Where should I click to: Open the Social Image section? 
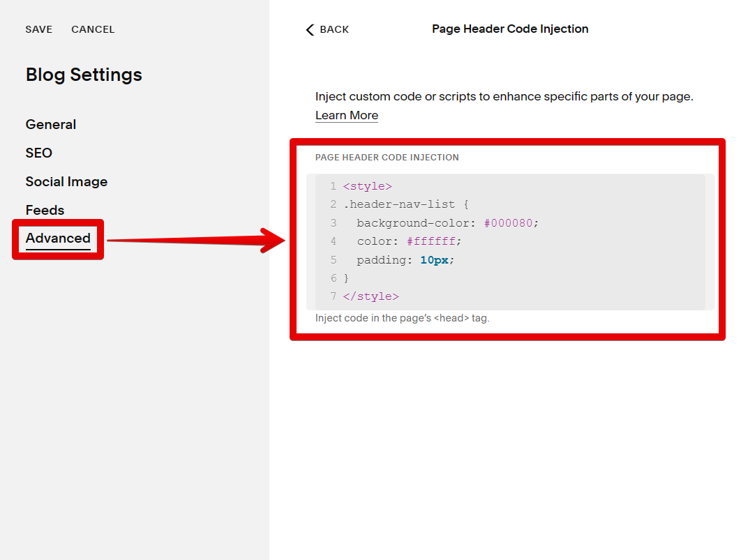pos(66,182)
